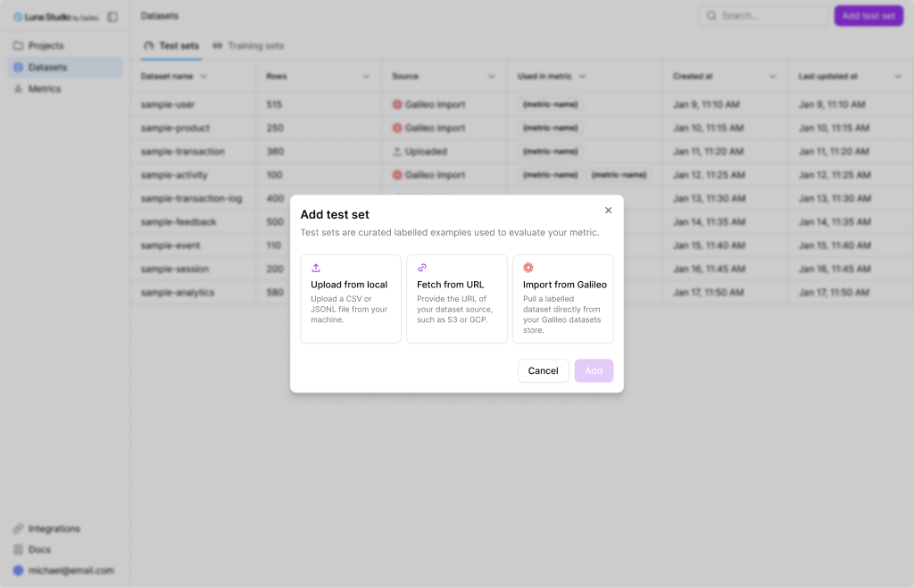Click the Uploaded icon in the sample-transaction row
The width and height of the screenshot is (914, 588).
[397, 152]
